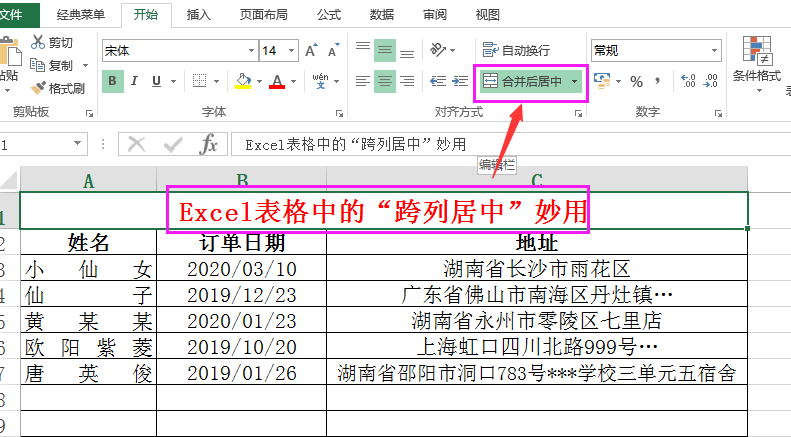Open alignment group dialog launcher
Viewport: 791px width, 437px height.
point(578,114)
